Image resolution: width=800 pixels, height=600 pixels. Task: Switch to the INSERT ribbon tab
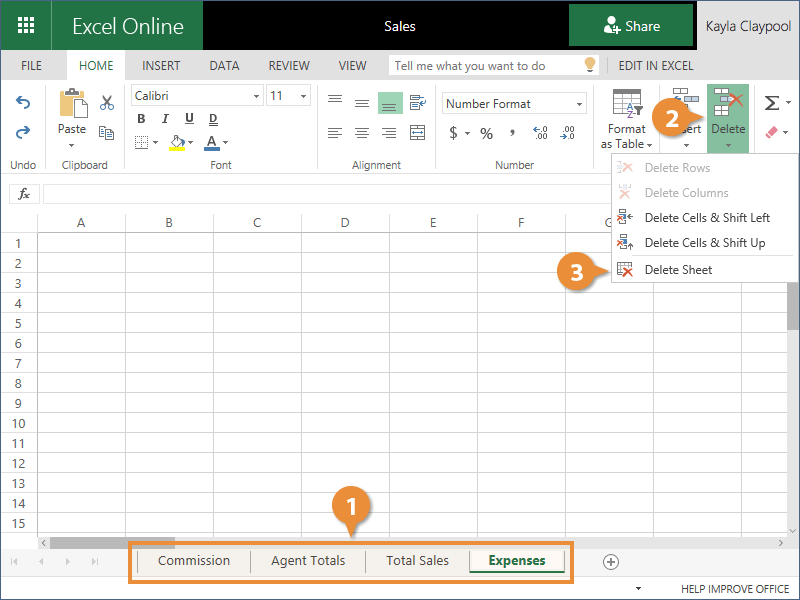coord(161,66)
